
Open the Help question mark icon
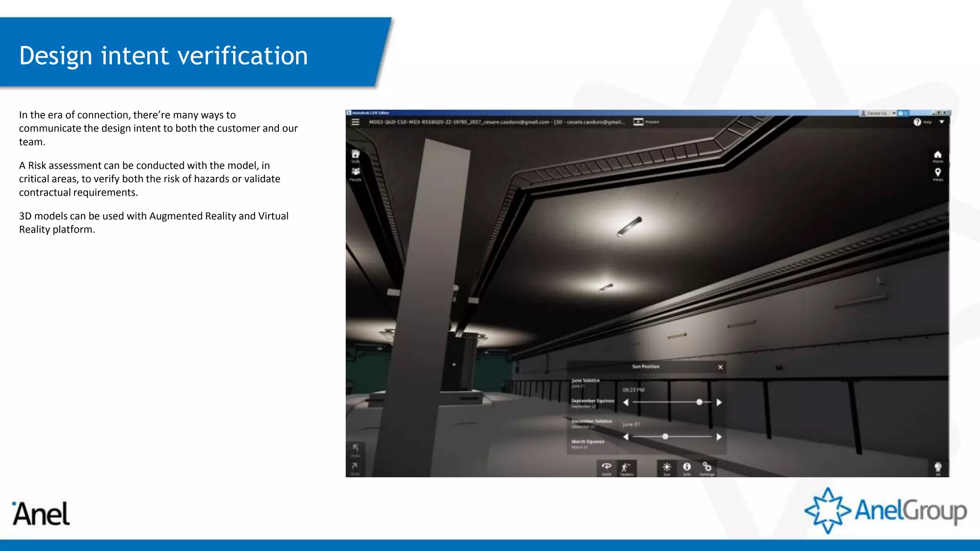click(x=917, y=122)
